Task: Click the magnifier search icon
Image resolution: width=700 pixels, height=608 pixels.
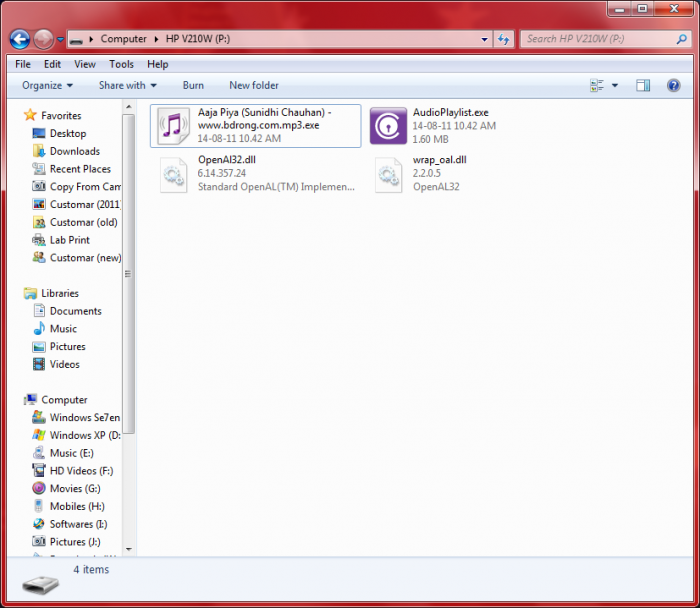Action: point(682,39)
